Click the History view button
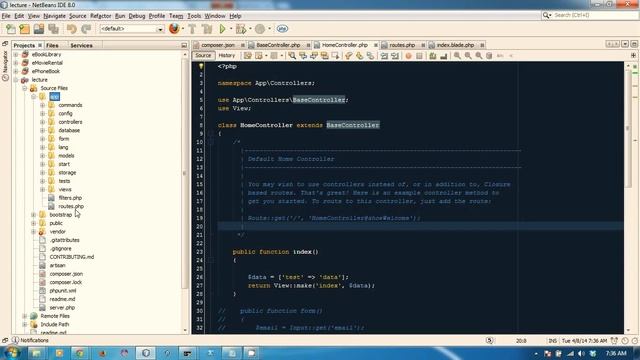This screenshot has height=360, width=640. pos(227,56)
